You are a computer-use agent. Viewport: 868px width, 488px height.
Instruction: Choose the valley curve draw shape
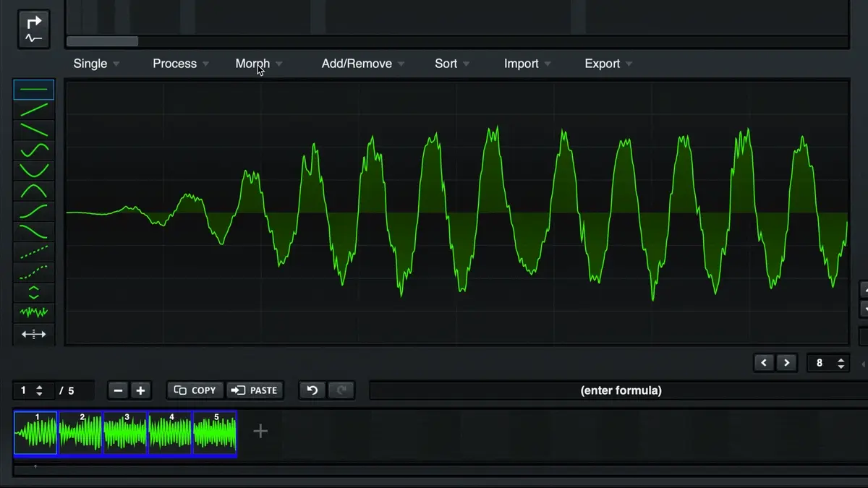tap(34, 171)
